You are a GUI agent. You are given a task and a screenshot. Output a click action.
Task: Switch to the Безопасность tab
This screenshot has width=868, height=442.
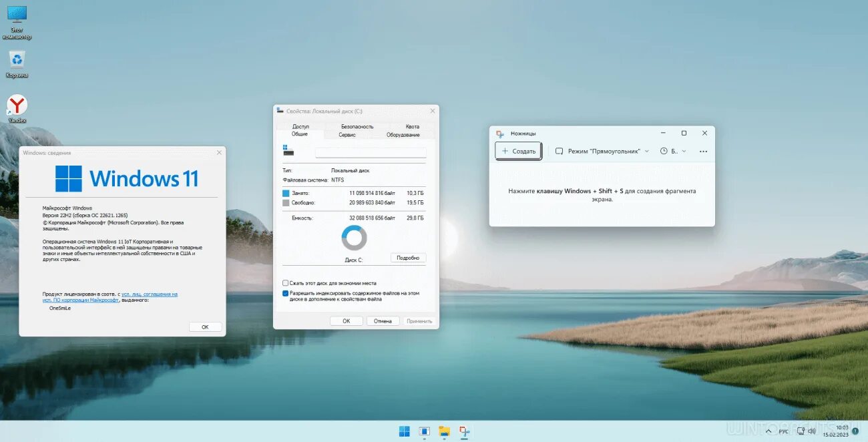click(357, 126)
